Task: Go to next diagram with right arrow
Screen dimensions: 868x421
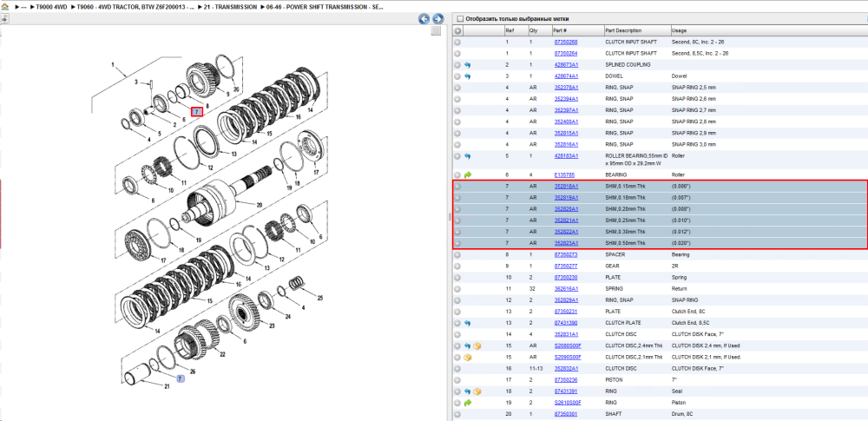Action: (437, 19)
